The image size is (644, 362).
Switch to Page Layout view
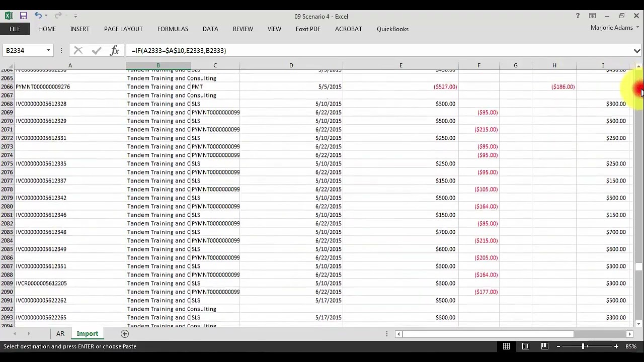tap(526, 346)
